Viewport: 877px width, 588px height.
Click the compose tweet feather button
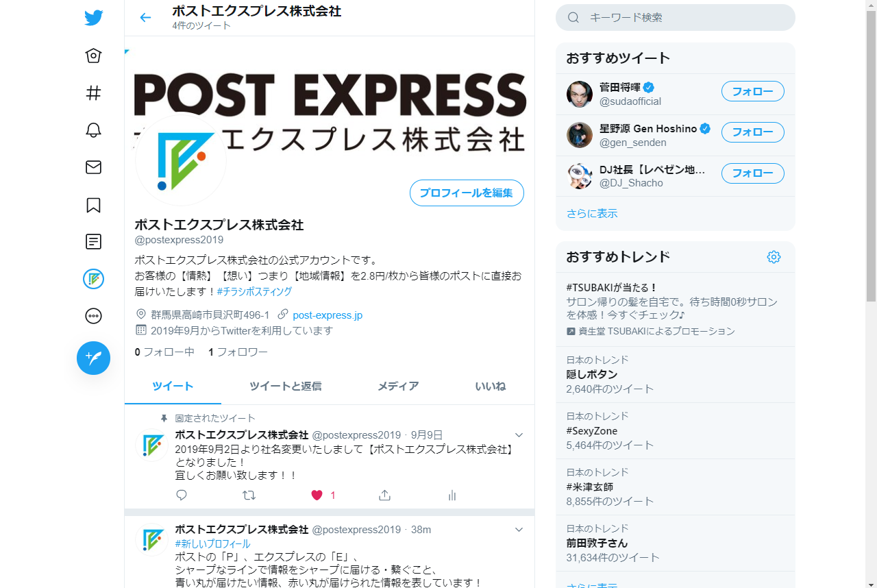(94, 358)
